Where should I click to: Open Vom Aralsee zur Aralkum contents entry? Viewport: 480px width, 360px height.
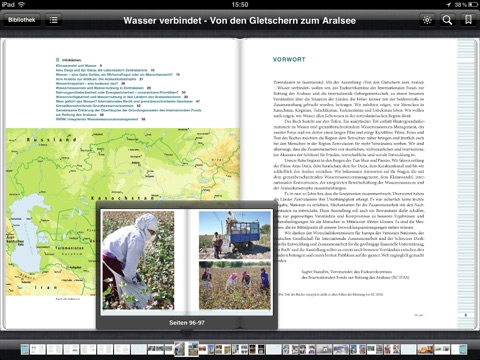99,79
